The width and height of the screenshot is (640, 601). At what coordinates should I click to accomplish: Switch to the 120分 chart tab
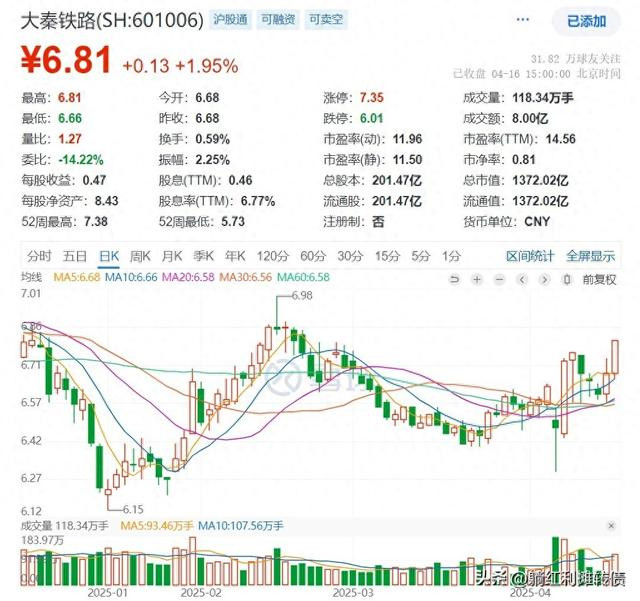point(273,256)
